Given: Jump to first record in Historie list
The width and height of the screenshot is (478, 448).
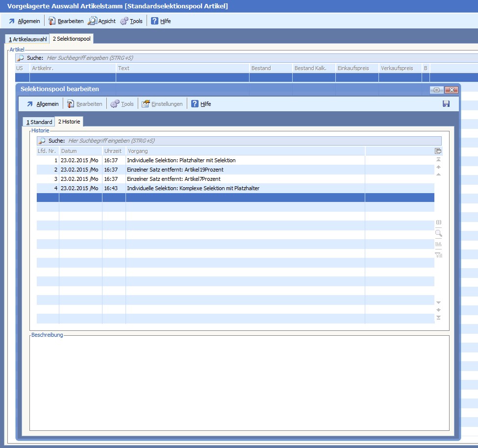Looking at the screenshot, I should [438, 160].
